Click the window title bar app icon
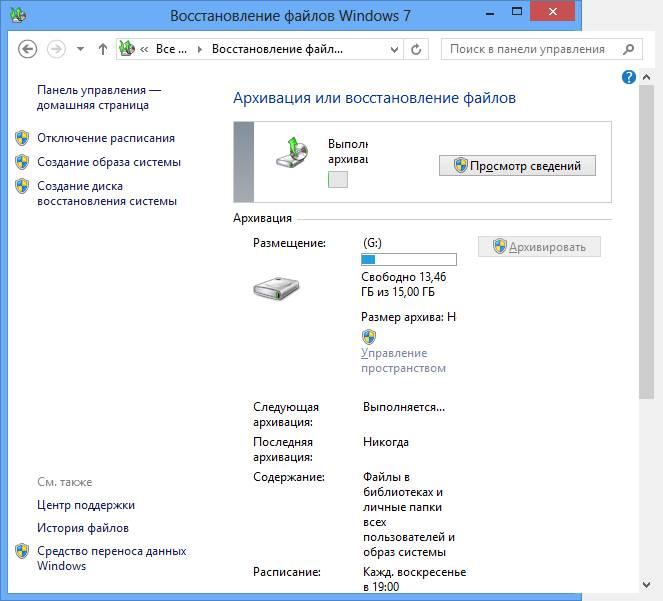Image resolution: width=663 pixels, height=601 pixels. coord(18,15)
